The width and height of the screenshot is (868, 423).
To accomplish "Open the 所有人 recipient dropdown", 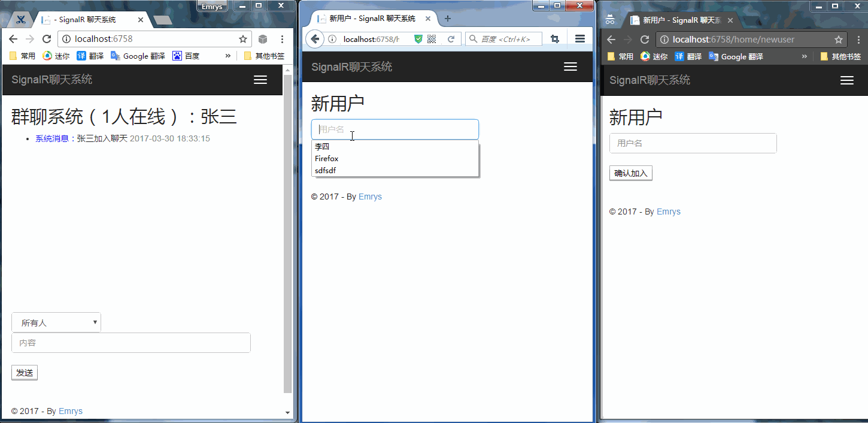I will pos(56,322).
